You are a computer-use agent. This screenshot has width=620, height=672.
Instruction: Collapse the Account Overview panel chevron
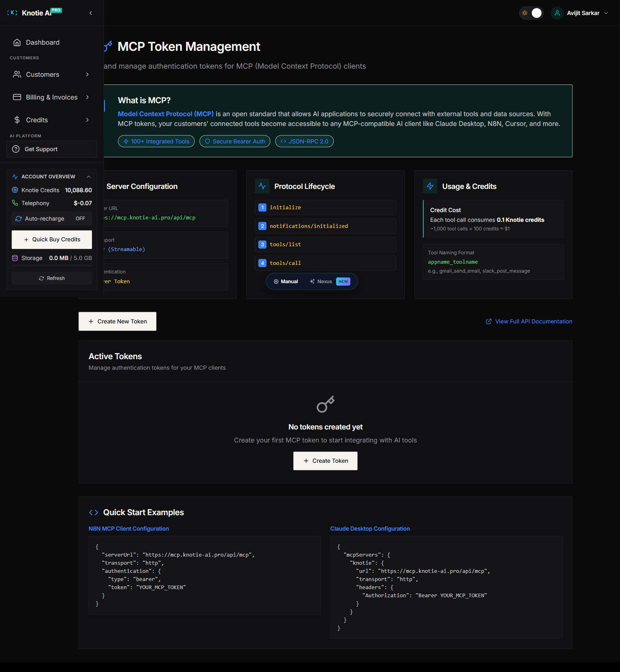pyautogui.click(x=89, y=177)
